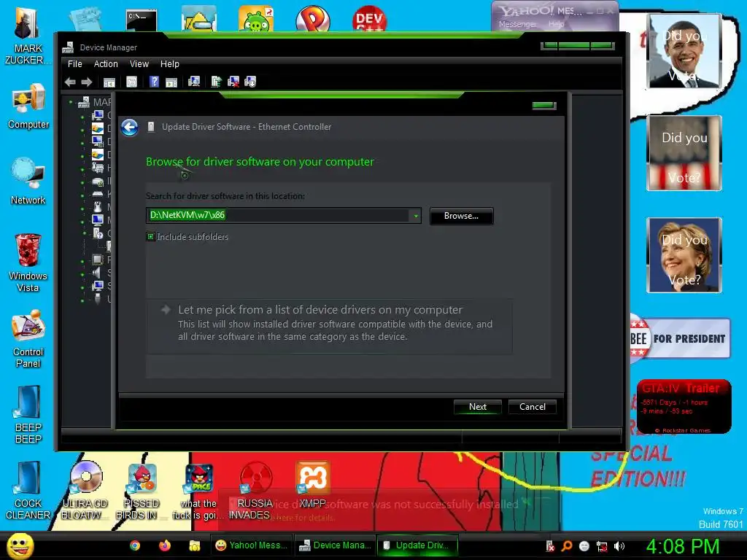Select the root computer node icon in device tree

85,102
